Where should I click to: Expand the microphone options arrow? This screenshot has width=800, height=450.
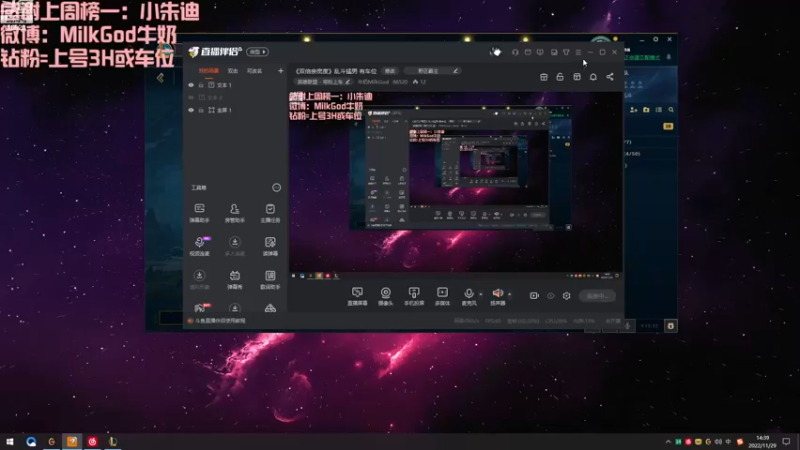[x=481, y=294]
